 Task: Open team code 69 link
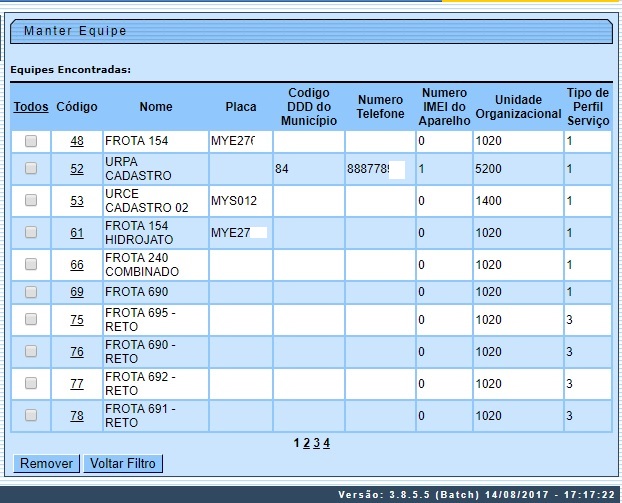(77, 292)
